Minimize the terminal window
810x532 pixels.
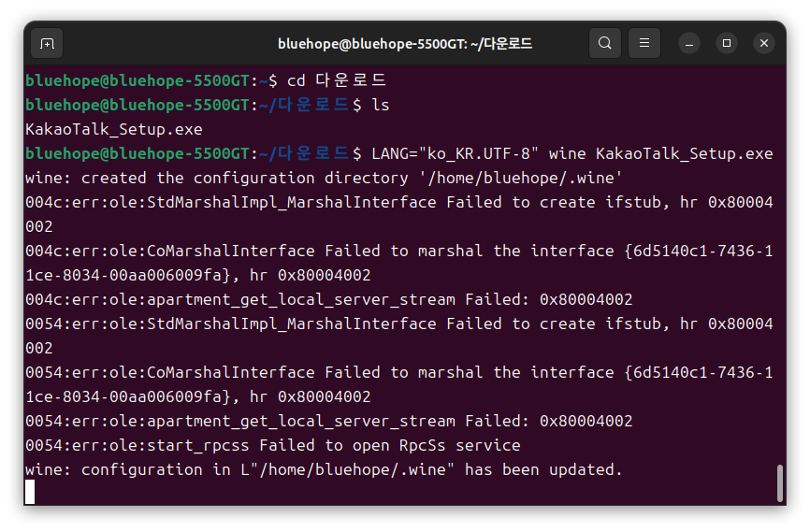pyautogui.click(x=689, y=43)
